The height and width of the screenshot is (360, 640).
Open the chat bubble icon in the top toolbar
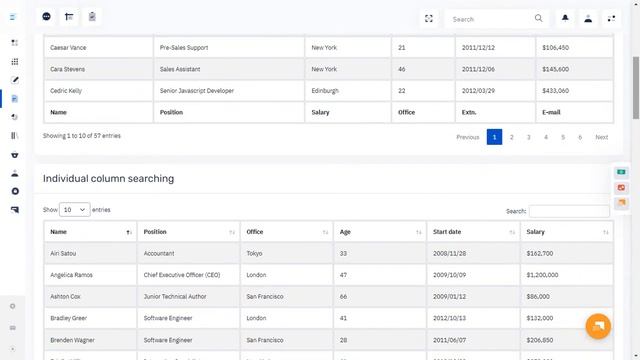(47, 17)
